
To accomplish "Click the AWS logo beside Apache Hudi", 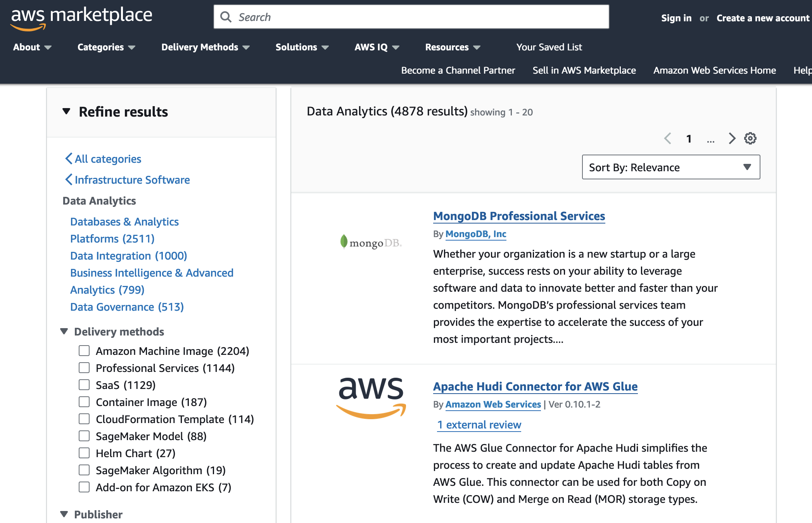I will pos(371,397).
